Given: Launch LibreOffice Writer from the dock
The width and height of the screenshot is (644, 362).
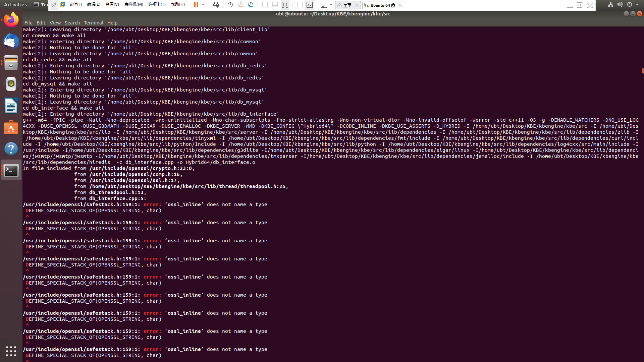Looking at the screenshot, I should tap(11, 106).
